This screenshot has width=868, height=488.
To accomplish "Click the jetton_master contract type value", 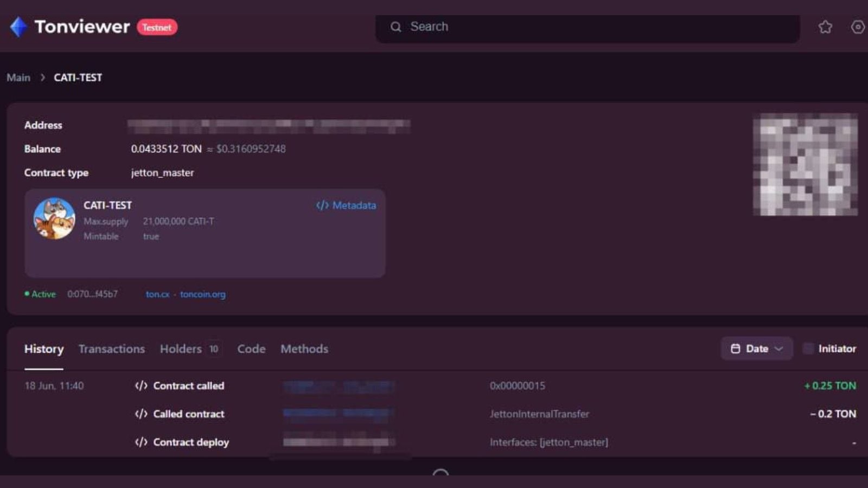I will click(162, 172).
